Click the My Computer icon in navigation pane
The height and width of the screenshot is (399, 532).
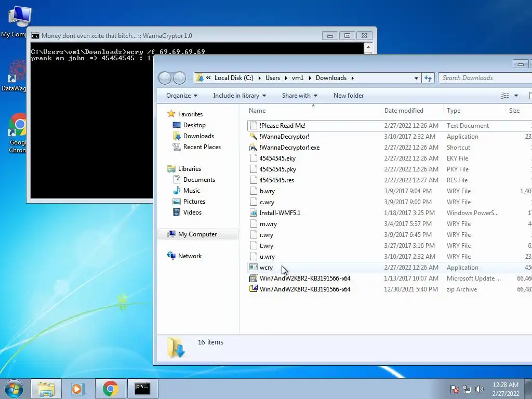pos(171,234)
